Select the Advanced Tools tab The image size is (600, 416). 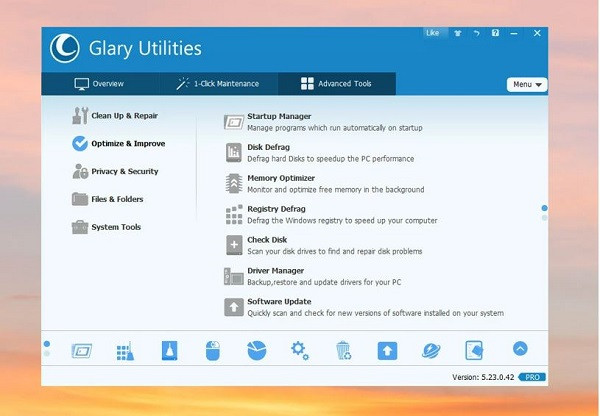click(336, 84)
